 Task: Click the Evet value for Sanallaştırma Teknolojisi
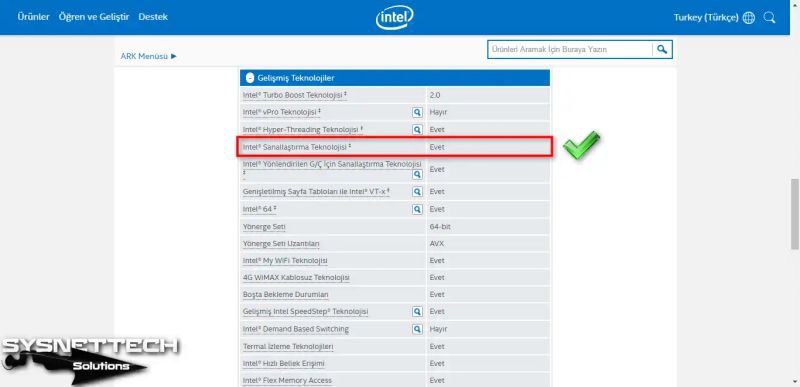click(437, 147)
